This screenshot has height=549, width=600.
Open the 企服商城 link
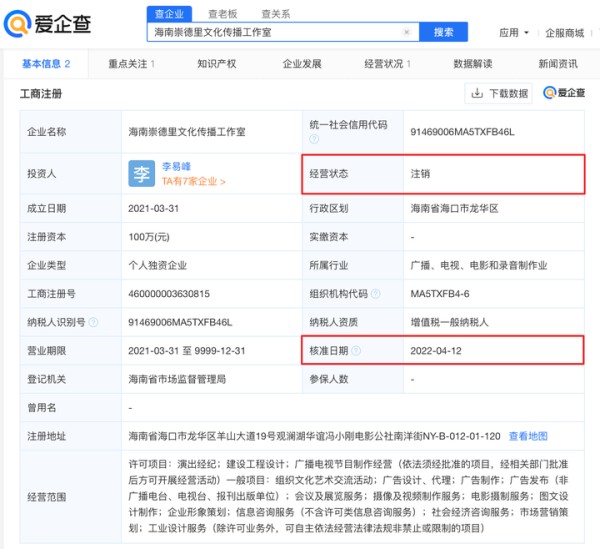(564, 33)
